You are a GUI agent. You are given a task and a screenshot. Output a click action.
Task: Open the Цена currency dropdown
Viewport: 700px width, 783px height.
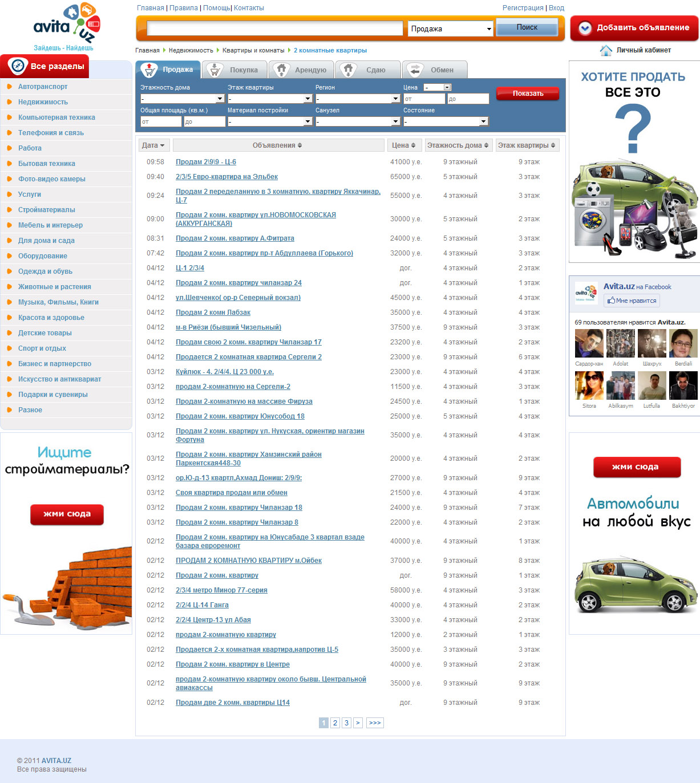(x=438, y=87)
